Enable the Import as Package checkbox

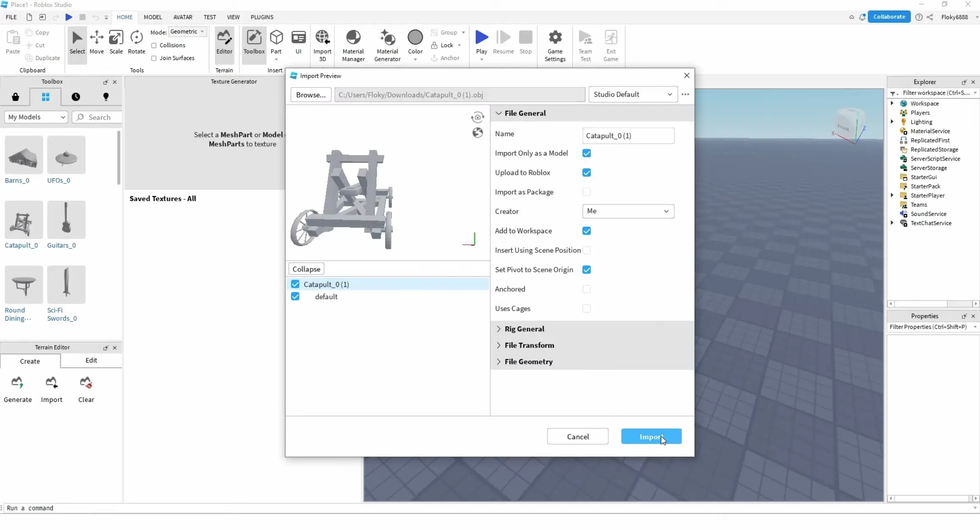pos(587,192)
